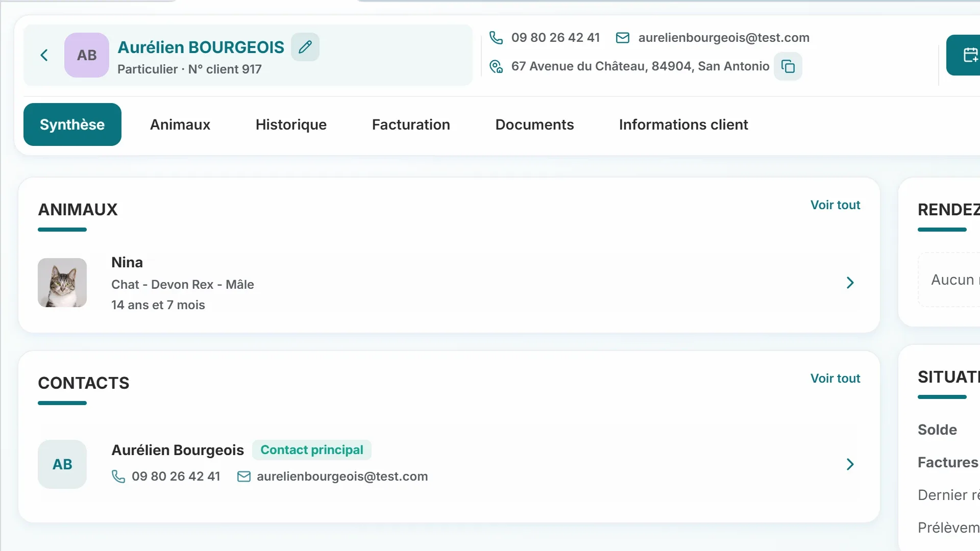The width and height of the screenshot is (980, 551).
Task: Click the AB avatar in client header
Action: (87, 55)
